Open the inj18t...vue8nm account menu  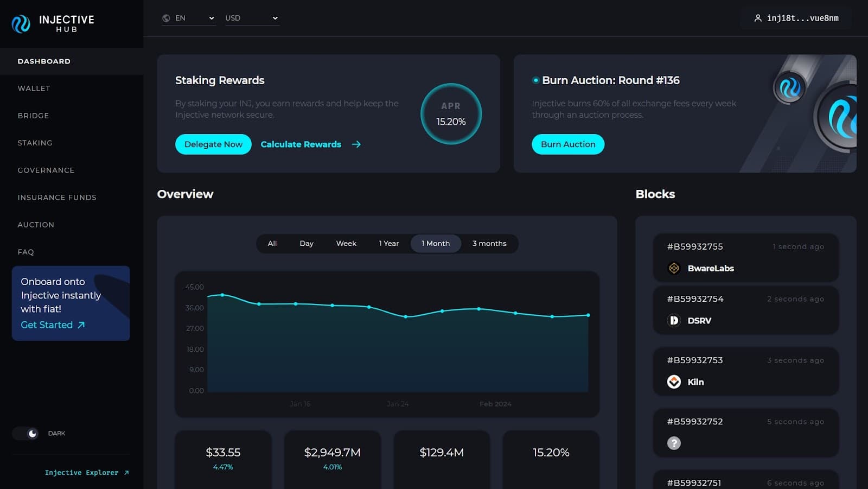[x=802, y=18]
